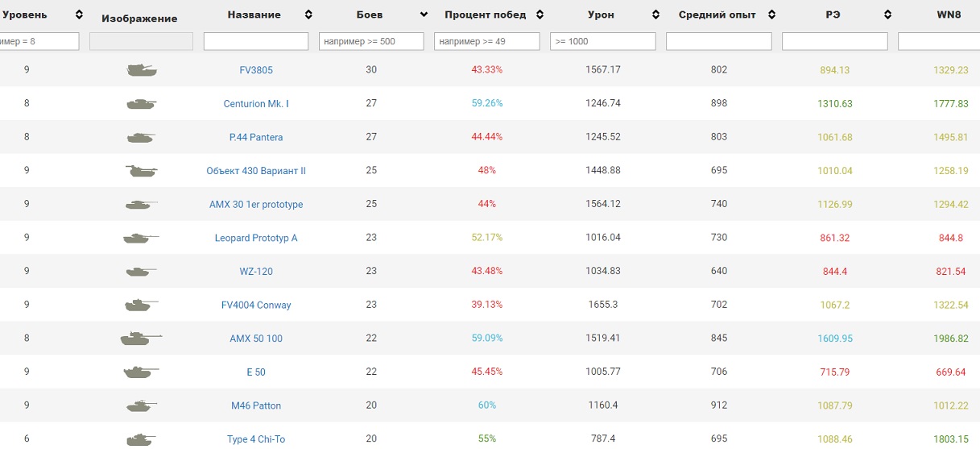980x449 pixels.
Task: Click the M46 Patton tank image
Action: (x=141, y=405)
